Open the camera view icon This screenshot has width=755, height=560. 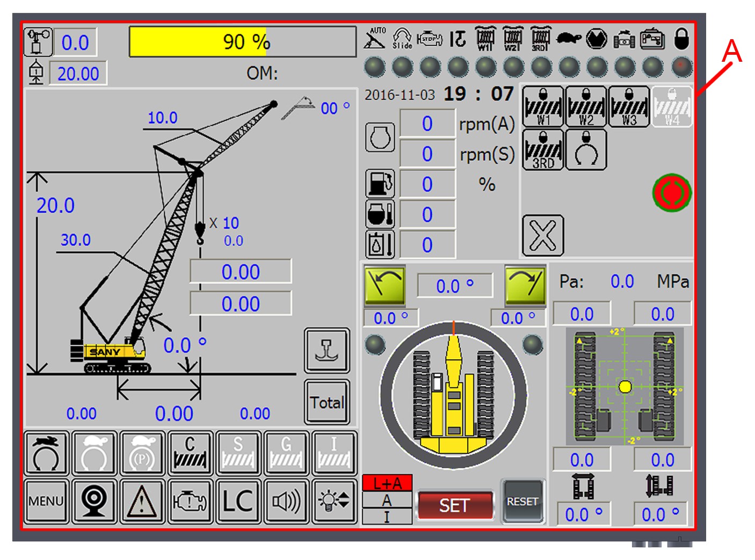[x=94, y=501]
